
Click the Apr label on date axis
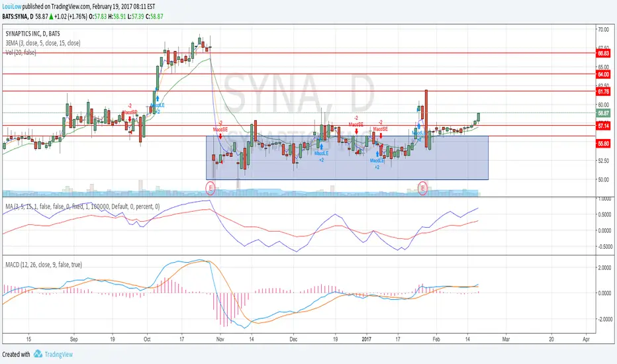586,340
